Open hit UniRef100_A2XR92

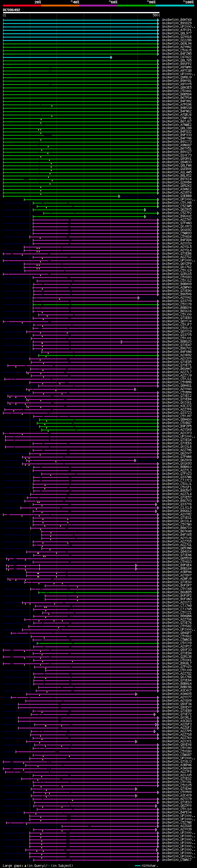(177, 355)
